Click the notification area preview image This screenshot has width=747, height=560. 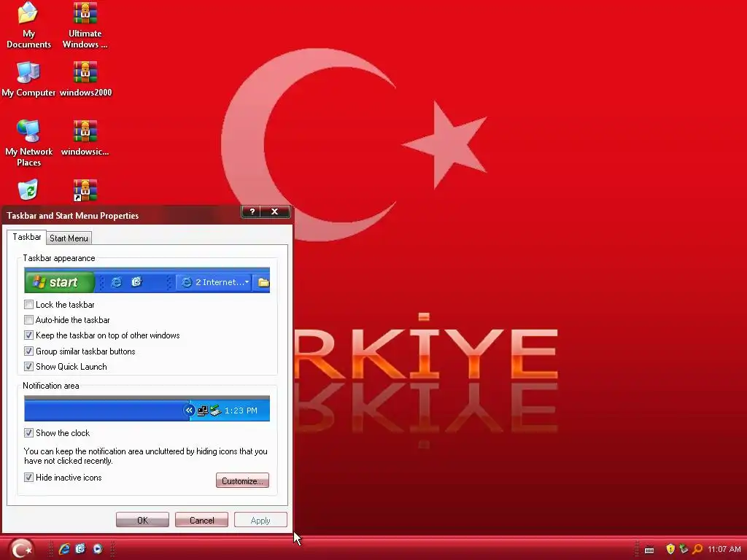[x=147, y=408]
